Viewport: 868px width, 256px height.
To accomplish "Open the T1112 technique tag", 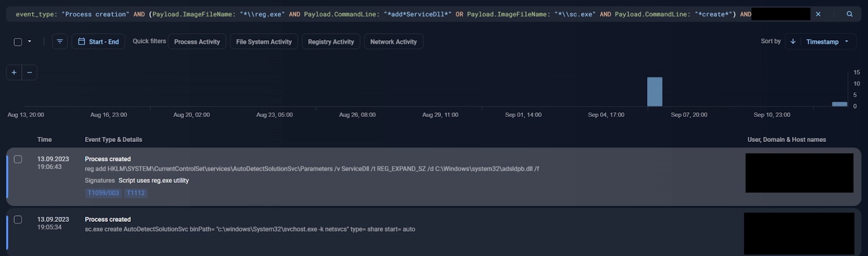I will point(136,193).
